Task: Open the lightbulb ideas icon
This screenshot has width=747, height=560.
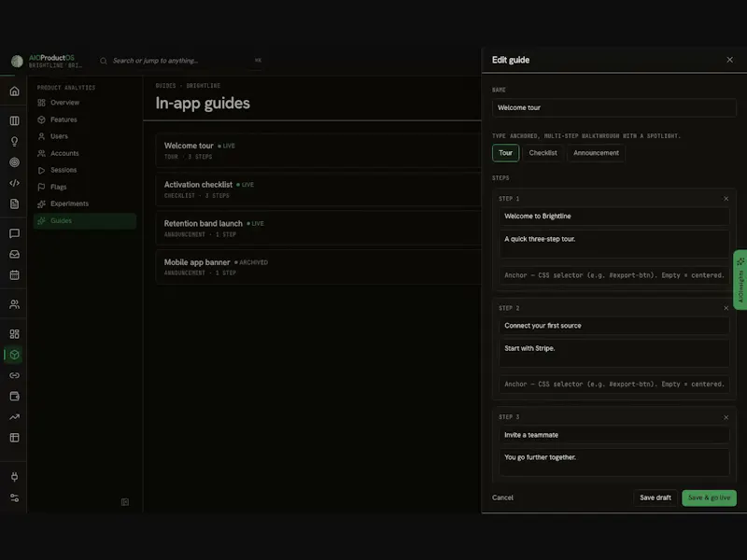Action: pyautogui.click(x=14, y=142)
